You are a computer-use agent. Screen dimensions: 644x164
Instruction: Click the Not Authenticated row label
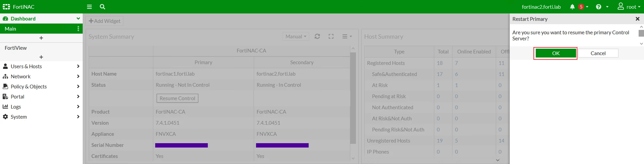click(x=393, y=107)
